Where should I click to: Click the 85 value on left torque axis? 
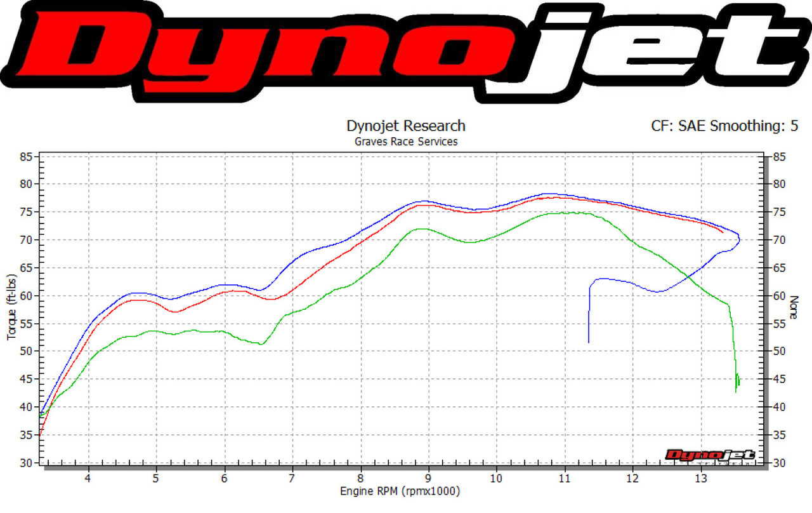tap(27, 156)
